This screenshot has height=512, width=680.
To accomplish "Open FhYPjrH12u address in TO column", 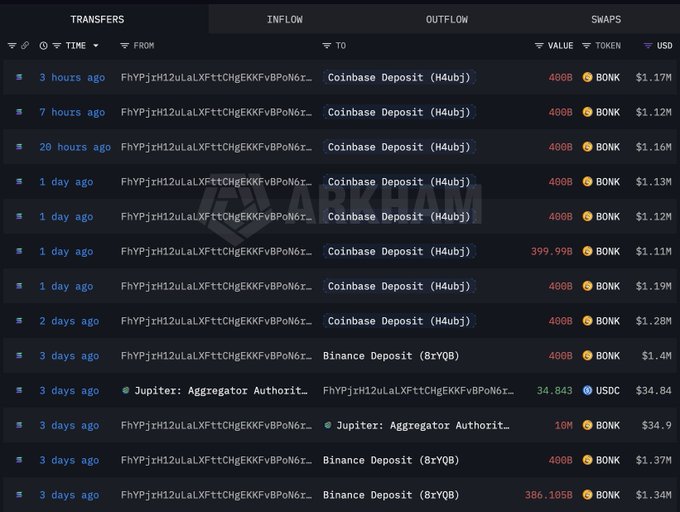I will (x=418, y=391).
